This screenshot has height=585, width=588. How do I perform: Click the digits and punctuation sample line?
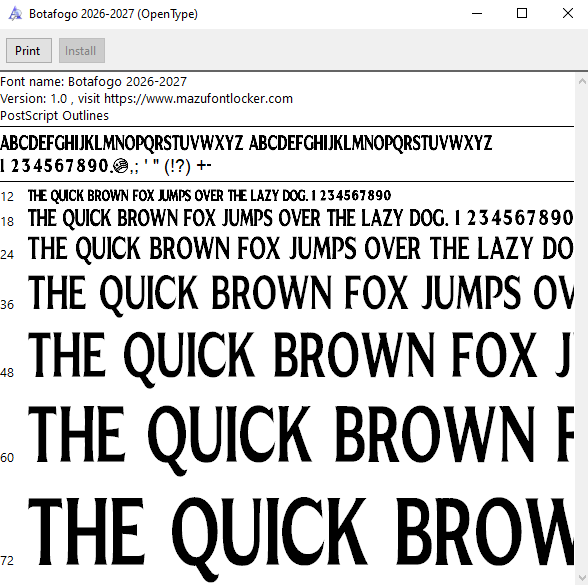click(106, 166)
